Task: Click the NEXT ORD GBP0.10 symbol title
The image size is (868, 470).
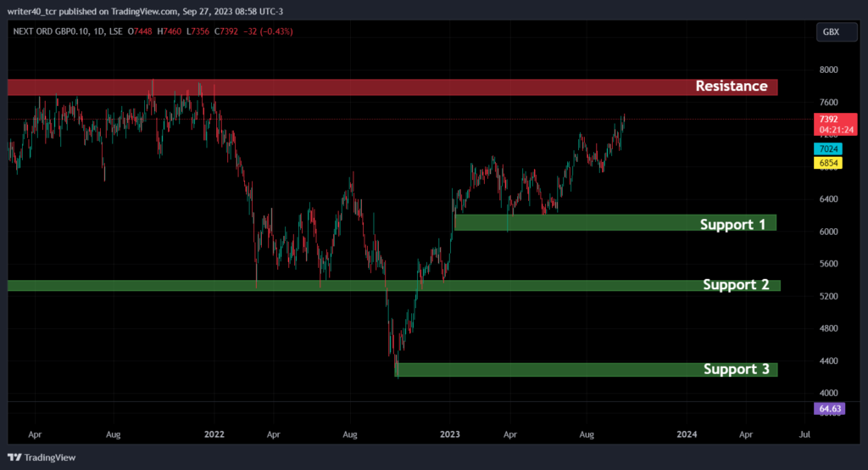Action: tap(50, 31)
